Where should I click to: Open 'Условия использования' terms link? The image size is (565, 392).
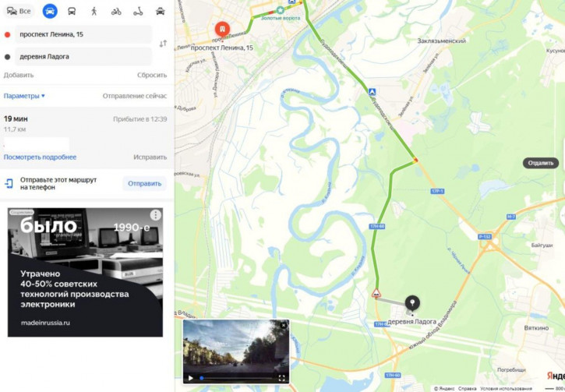click(506, 389)
